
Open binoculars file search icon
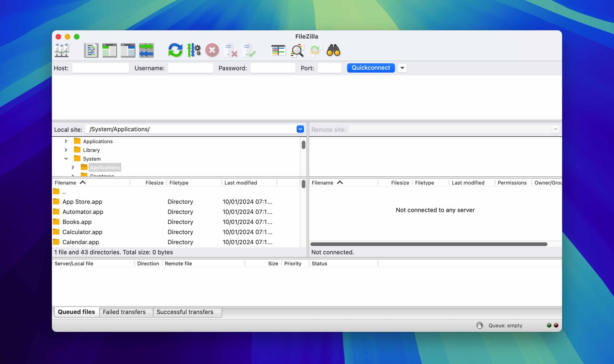(333, 50)
